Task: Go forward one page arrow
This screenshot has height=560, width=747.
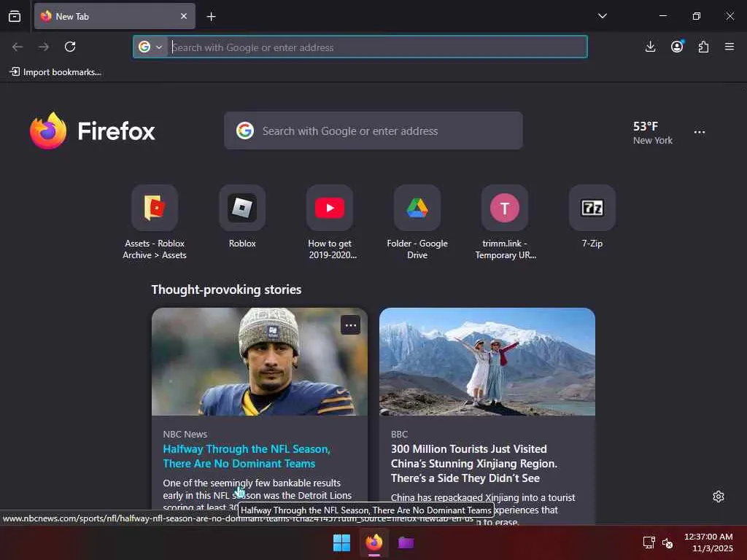Action: click(44, 47)
